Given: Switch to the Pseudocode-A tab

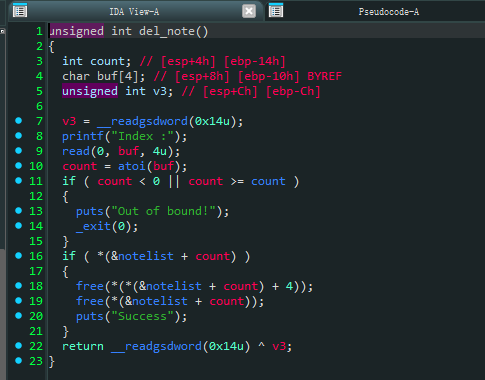Looking at the screenshot, I should coord(388,12).
